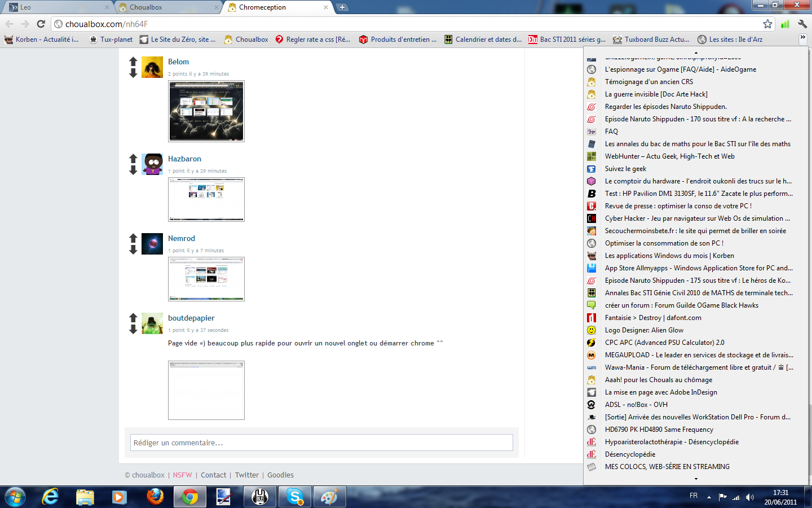Bookmark this page with the star icon
The width and height of the screenshot is (812, 508).
pos(767,24)
